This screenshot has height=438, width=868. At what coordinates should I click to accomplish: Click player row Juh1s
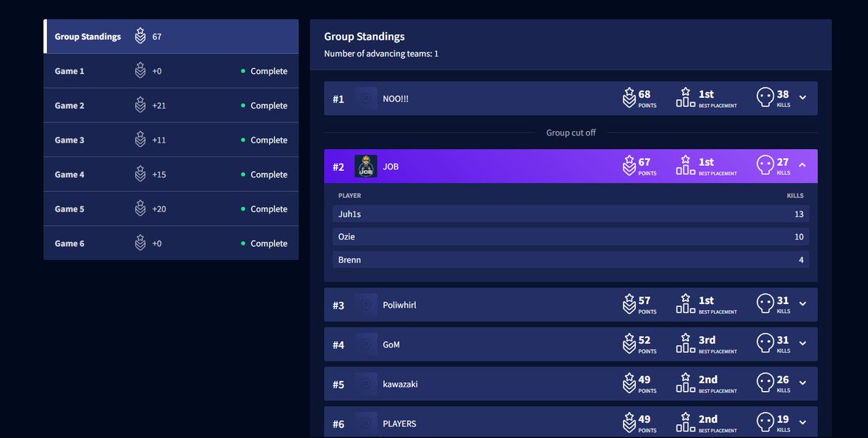click(x=571, y=214)
